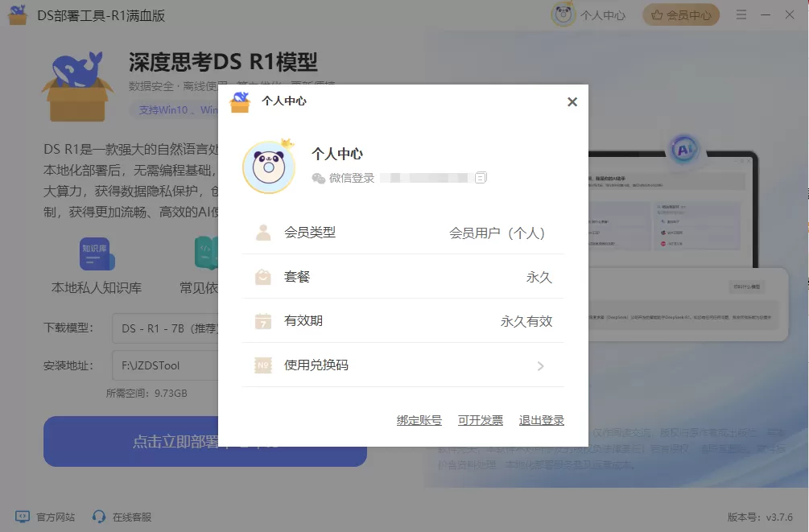Screen dimensions: 809x532
Task: Click the 本地私人知识库 label
Action: [97, 288]
